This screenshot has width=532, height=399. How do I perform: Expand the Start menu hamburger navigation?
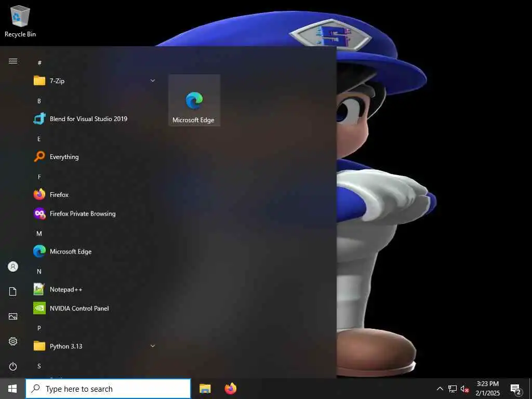13,61
